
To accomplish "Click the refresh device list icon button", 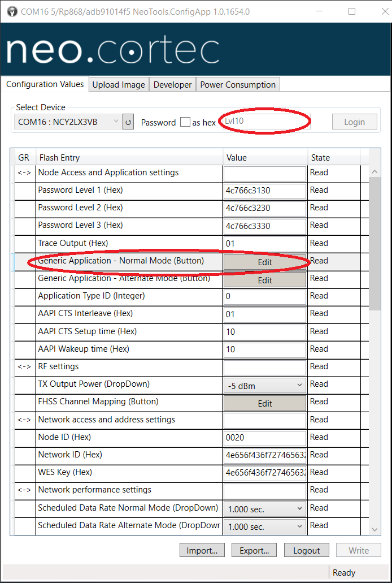I will click(x=128, y=122).
